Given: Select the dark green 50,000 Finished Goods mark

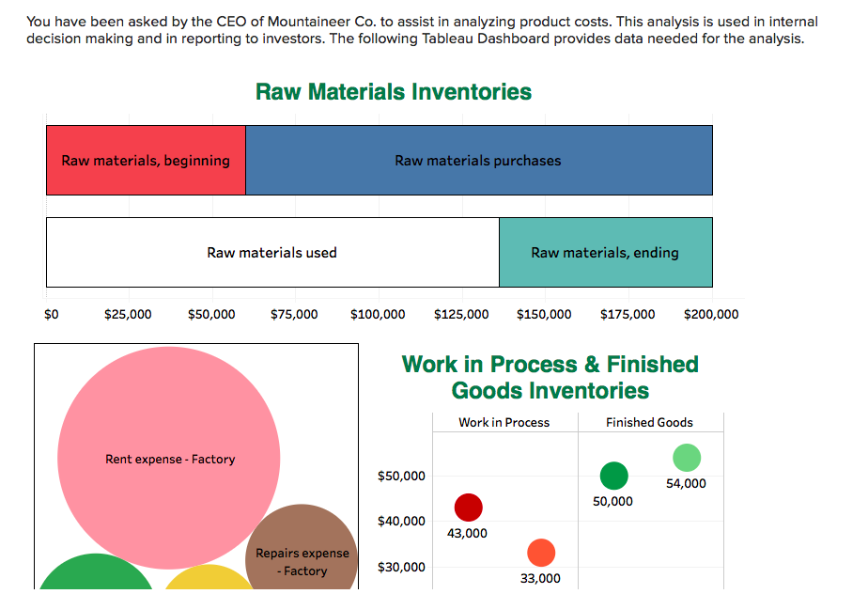Looking at the screenshot, I should click(612, 477).
